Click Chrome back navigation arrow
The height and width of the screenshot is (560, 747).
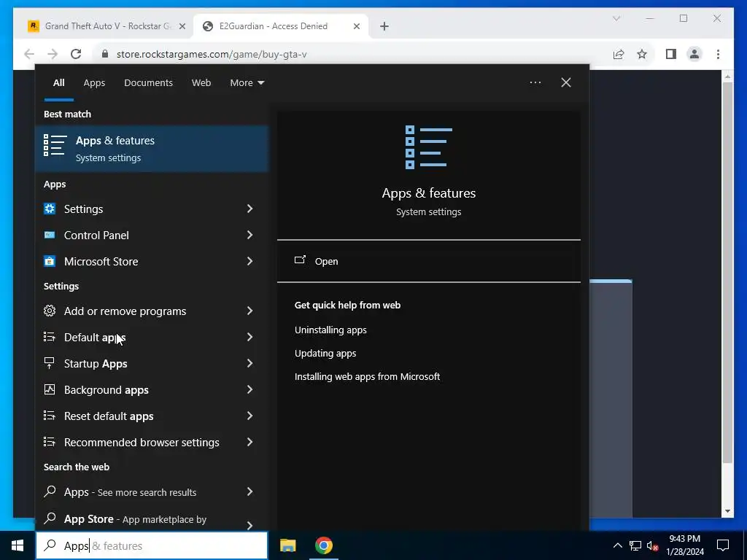tap(29, 54)
